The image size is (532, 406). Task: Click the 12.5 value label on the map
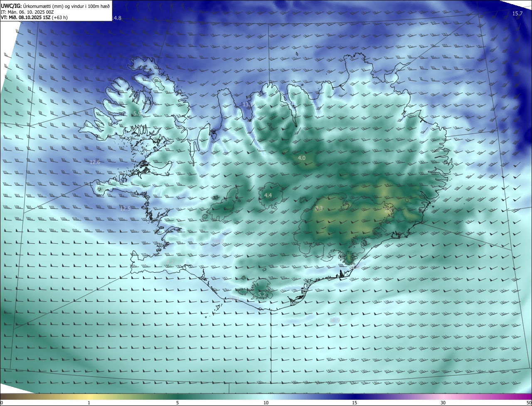[x=125, y=208]
